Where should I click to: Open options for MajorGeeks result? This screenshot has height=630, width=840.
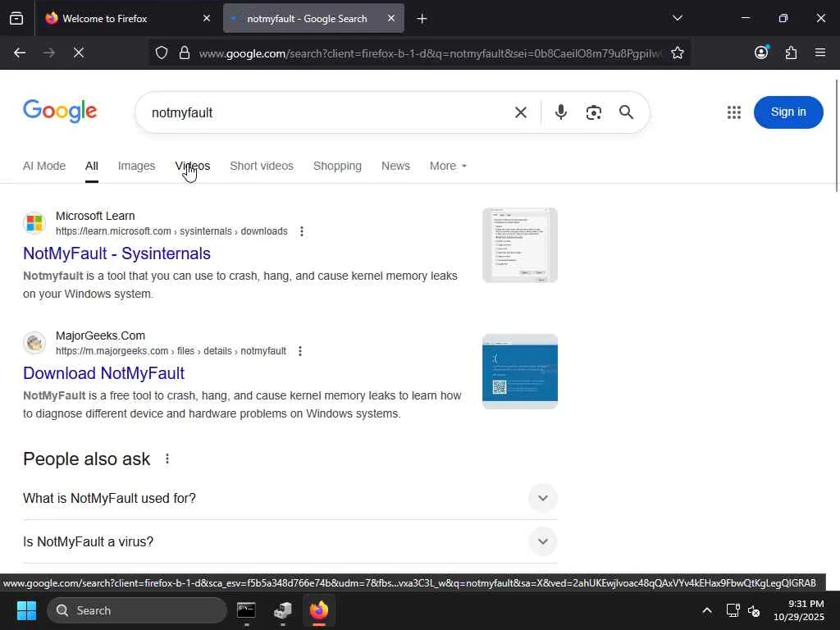[x=300, y=351]
